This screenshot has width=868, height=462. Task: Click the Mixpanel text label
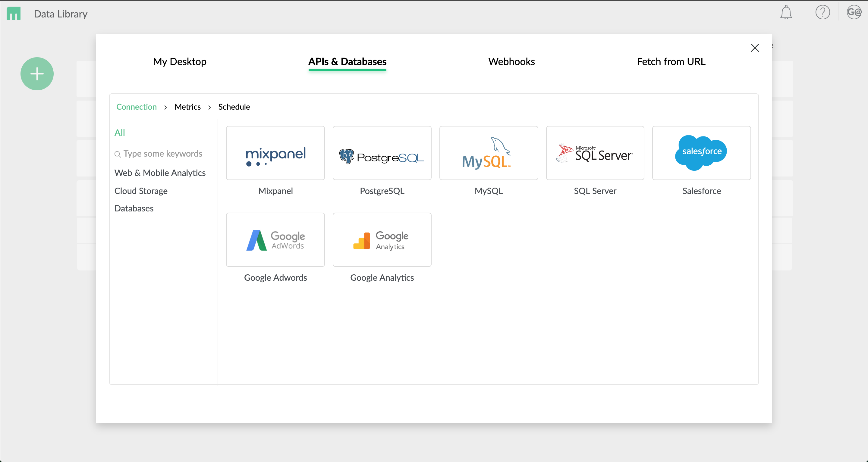[x=275, y=191]
